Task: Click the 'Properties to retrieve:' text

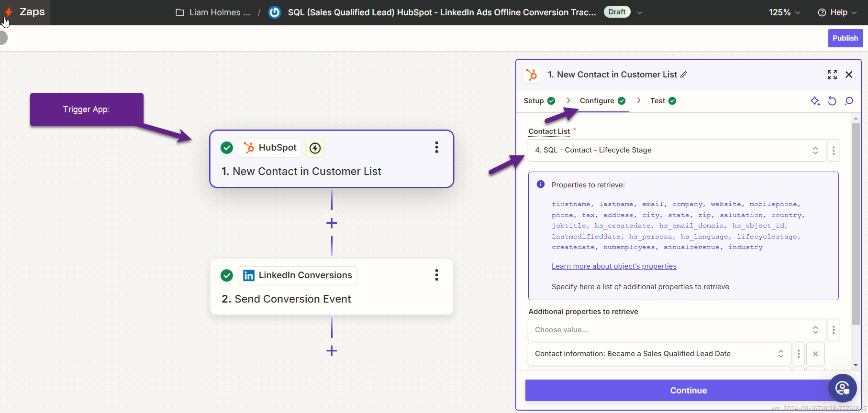Action: (x=588, y=185)
